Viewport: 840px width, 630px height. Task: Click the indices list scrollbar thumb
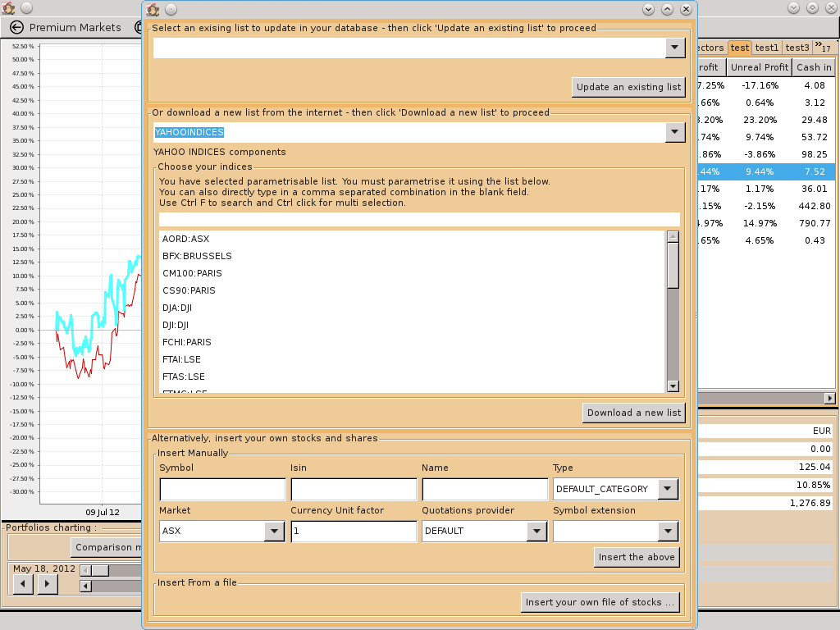[x=673, y=265]
